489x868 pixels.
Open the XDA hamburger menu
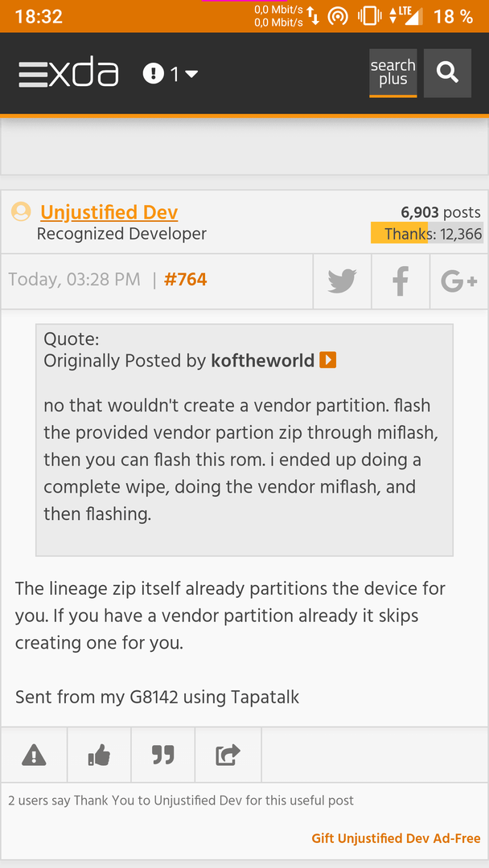(33, 74)
